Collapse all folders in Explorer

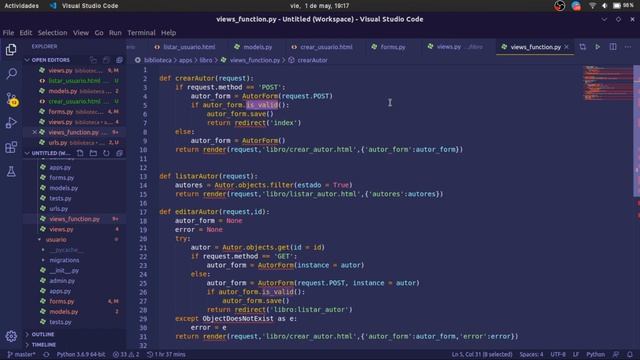119,153
